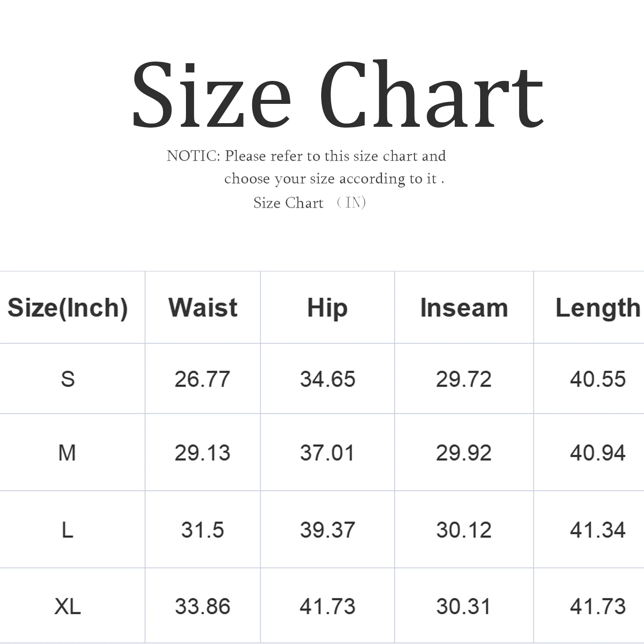Click the XL size row label

(68, 606)
